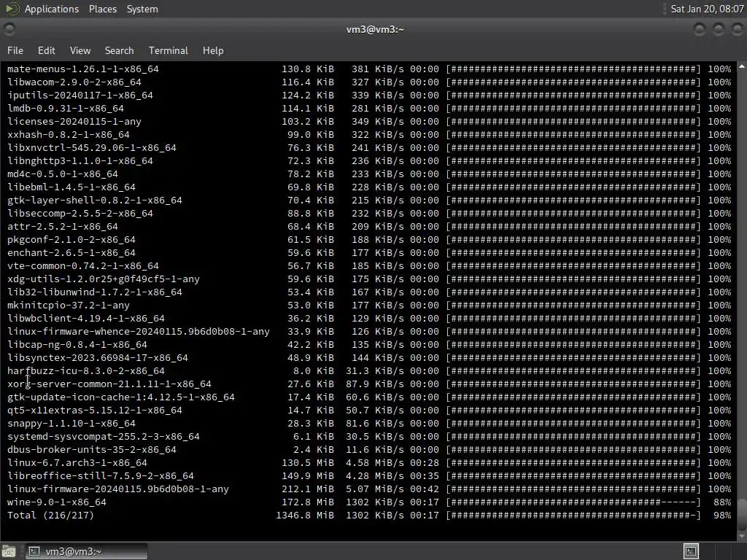Click the systemd-sysvcompat-255.2-3-x86_64 package name
This screenshot has height=560, width=747.
pyautogui.click(x=104, y=437)
